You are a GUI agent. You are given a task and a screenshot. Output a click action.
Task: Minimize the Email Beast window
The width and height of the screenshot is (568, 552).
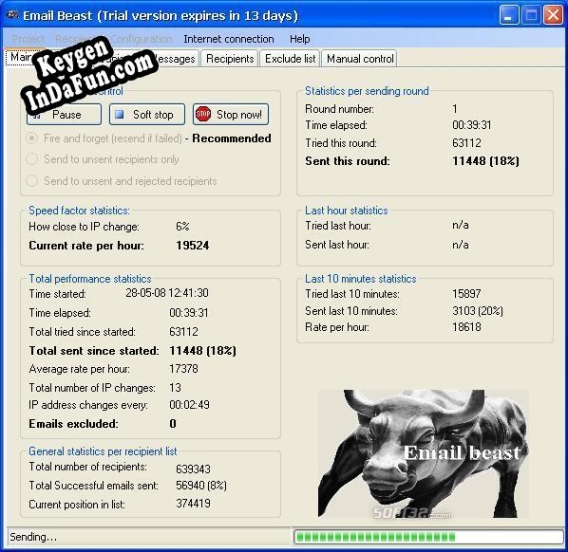(508, 16)
